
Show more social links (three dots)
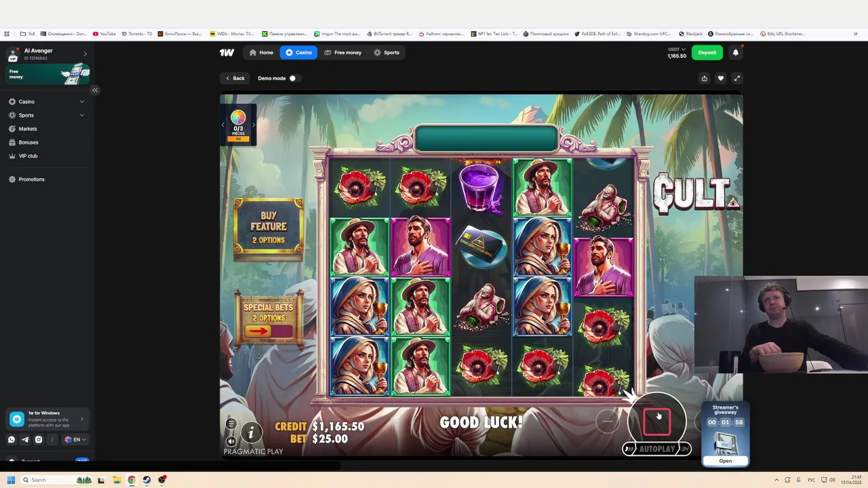coord(52,439)
